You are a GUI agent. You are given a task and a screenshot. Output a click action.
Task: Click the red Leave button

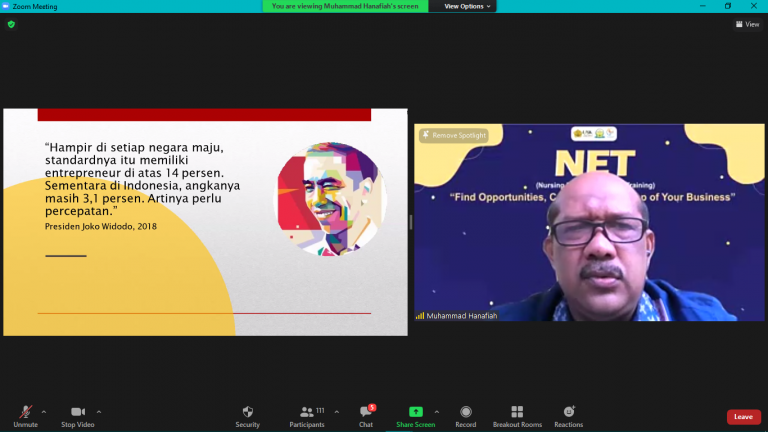[x=743, y=417]
